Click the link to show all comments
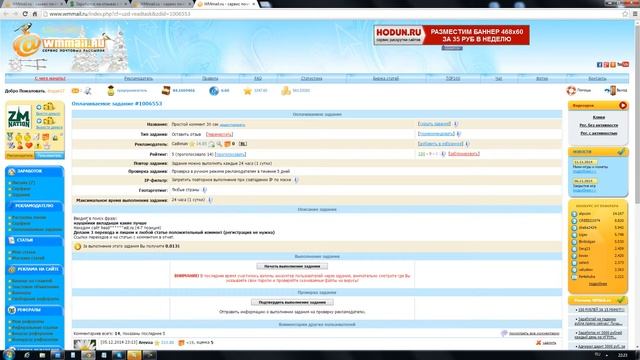This screenshot has height=360, width=640. pos(534,334)
